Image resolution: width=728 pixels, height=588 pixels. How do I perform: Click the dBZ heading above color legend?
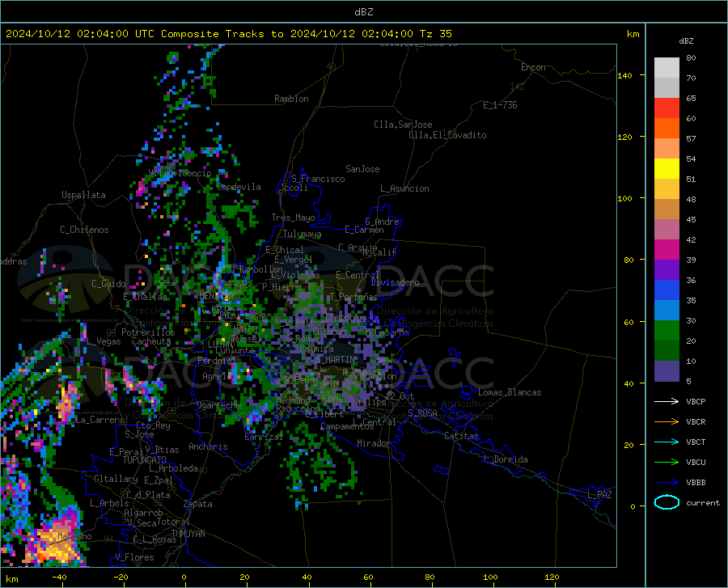click(686, 40)
